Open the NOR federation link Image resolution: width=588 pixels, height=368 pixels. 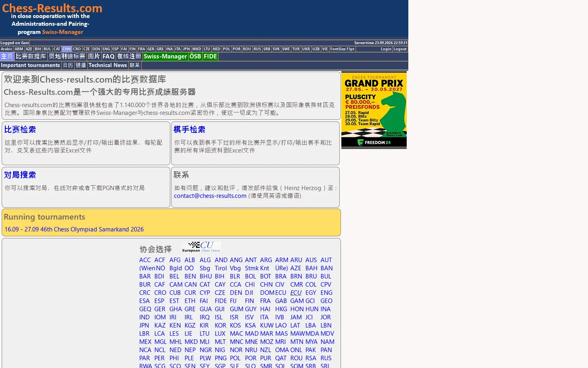click(x=236, y=350)
